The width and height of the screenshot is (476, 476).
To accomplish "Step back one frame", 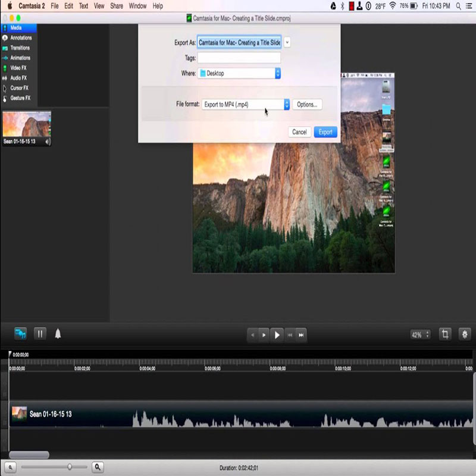I will pyautogui.click(x=252, y=335).
